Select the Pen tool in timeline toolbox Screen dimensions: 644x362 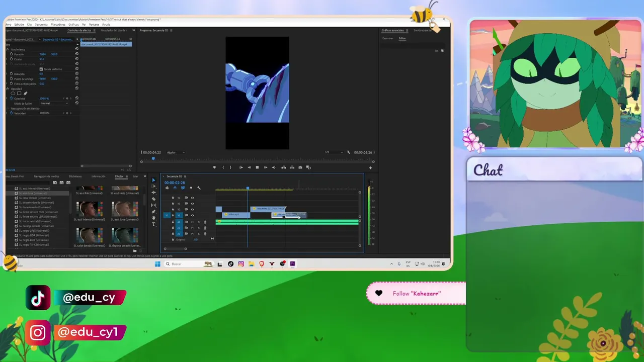pos(153,212)
